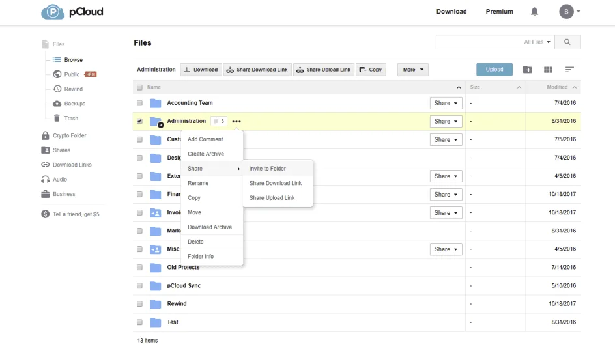This screenshot has width=615, height=364.
Task: Open the three-dots menu on the Administration row
Action: pyautogui.click(x=236, y=122)
